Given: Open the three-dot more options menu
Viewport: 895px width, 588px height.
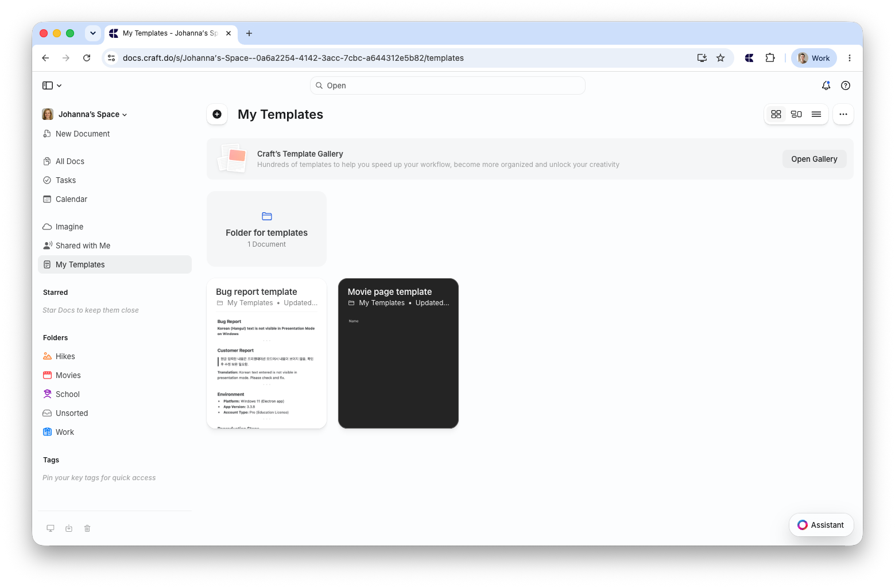Looking at the screenshot, I should pyautogui.click(x=843, y=114).
